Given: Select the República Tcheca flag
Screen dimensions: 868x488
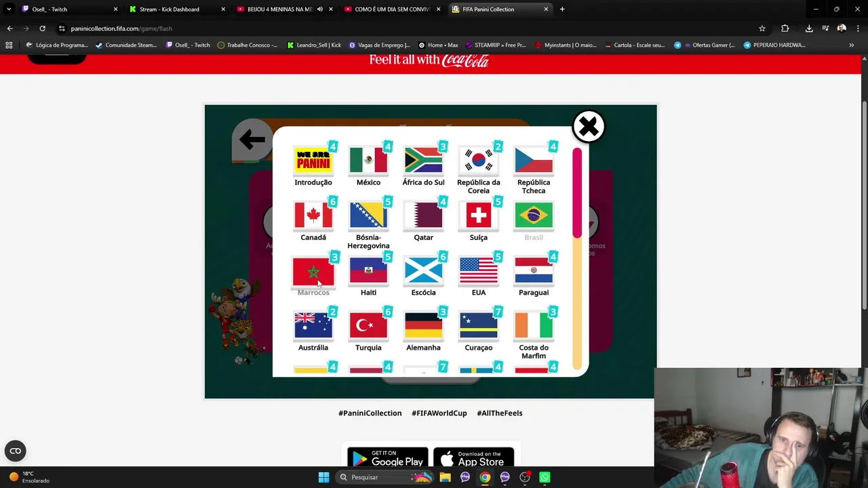Looking at the screenshot, I should (x=534, y=161).
